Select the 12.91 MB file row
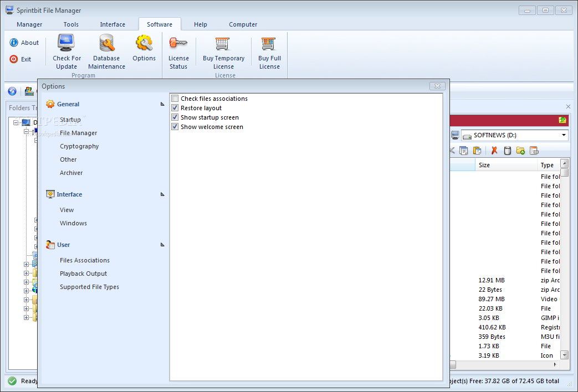The image size is (578, 392). point(505,280)
